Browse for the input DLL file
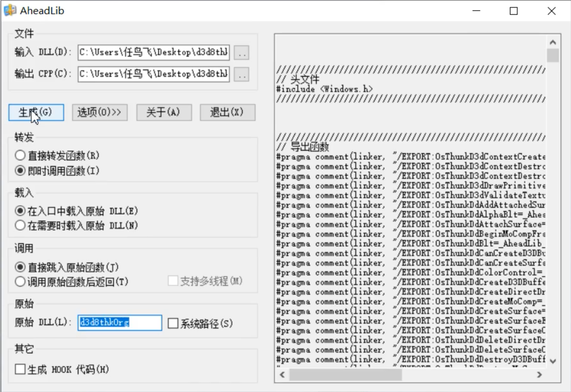Viewport: 571px width, 392px height. click(x=241, y=52)
